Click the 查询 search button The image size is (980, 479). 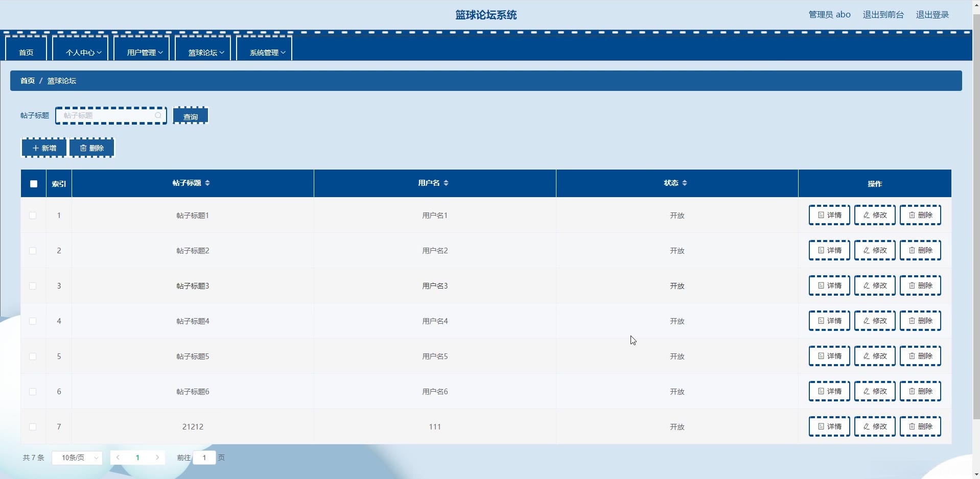(x=191, y=116)
